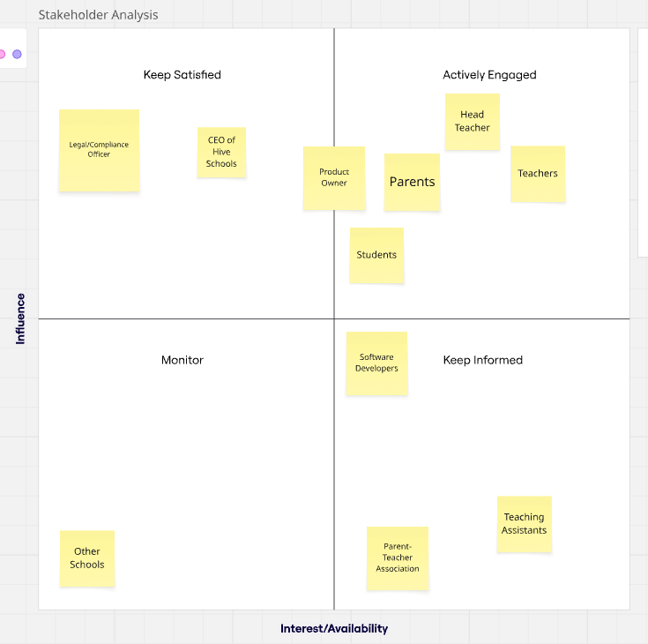Select the Legal/Compliance Officer sticky note
This screenshot has width=648, height=644.
coord(99,150)
